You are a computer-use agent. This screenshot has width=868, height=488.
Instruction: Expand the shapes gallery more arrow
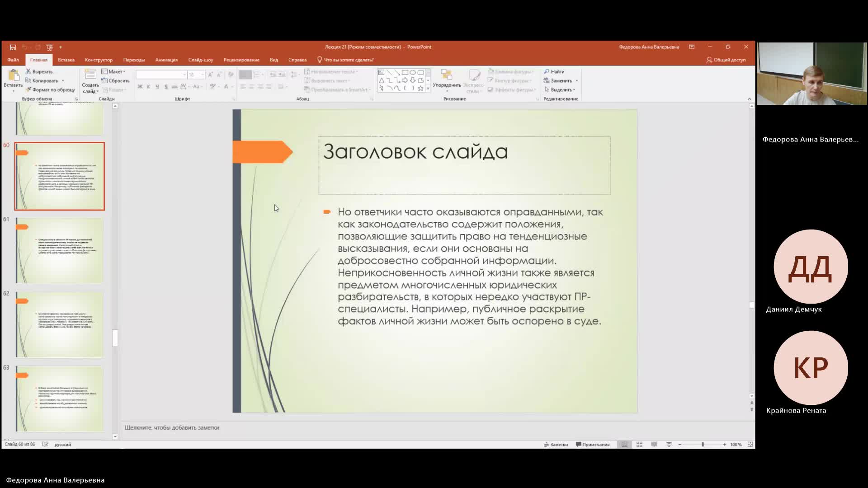point(428,89)
